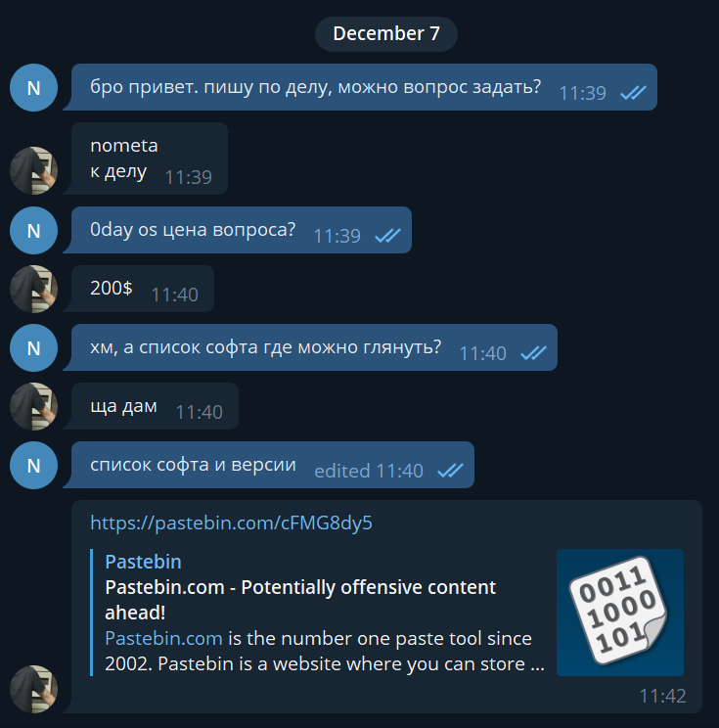Click the Pastebin binary-paper thumbnail image
This screenshot has width=719, height=728.
coord(619,613)
